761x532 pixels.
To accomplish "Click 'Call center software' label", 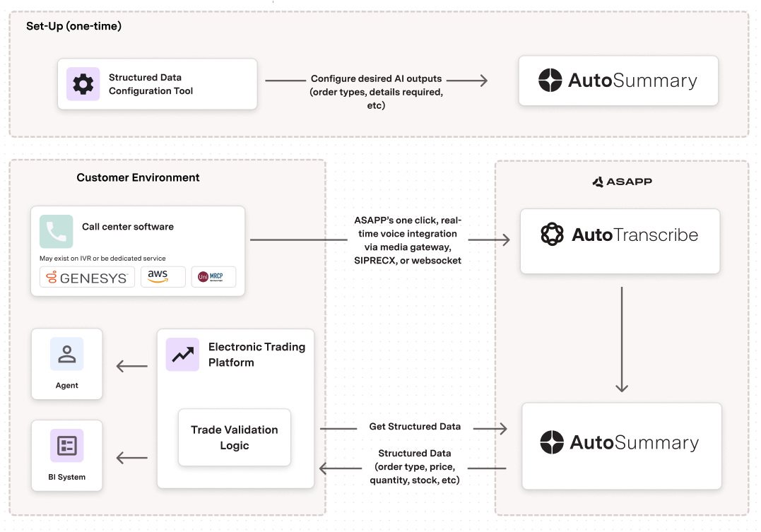I will coord(128,227).
